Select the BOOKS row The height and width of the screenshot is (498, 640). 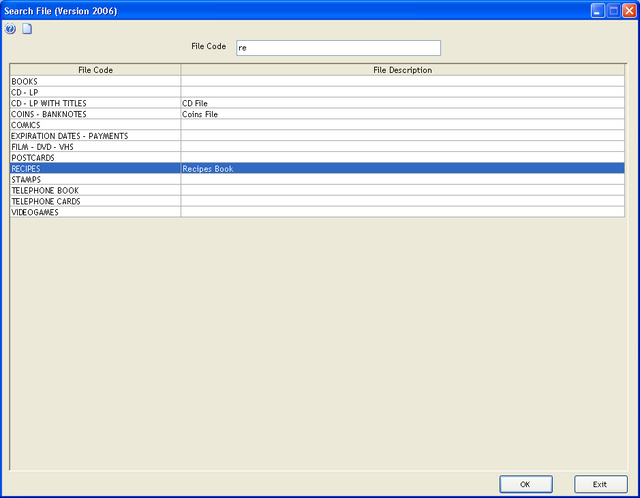point(317,81)
